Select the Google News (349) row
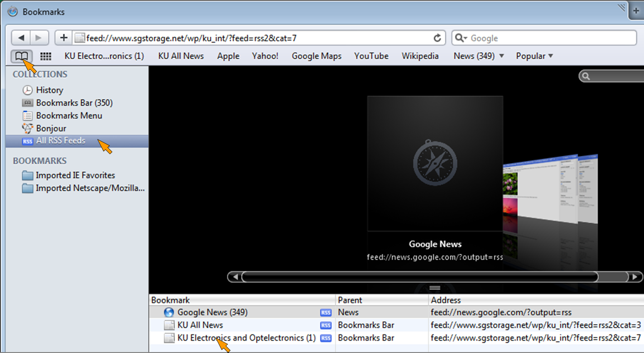The width and height of the screenshot is (644, 353). (396, 313)
